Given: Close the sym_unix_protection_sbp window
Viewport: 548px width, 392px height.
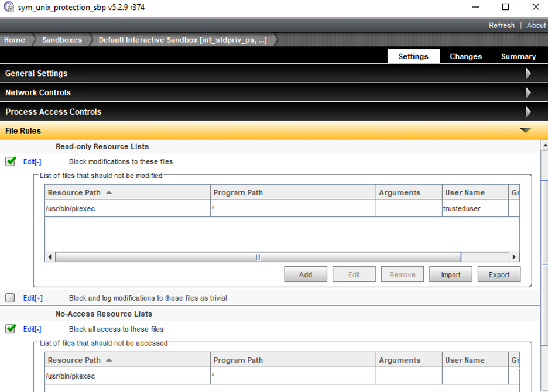Looking at the screenshot, I should coord(536,6).
